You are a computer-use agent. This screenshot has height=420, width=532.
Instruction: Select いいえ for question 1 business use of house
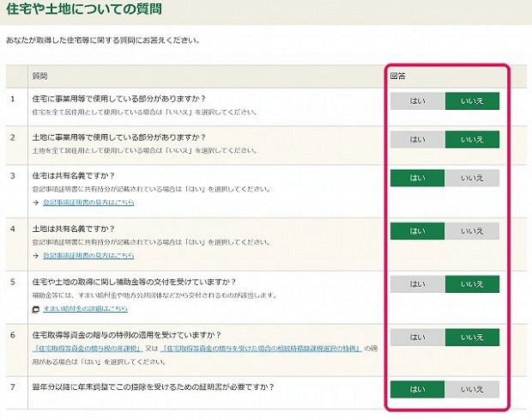472,100
